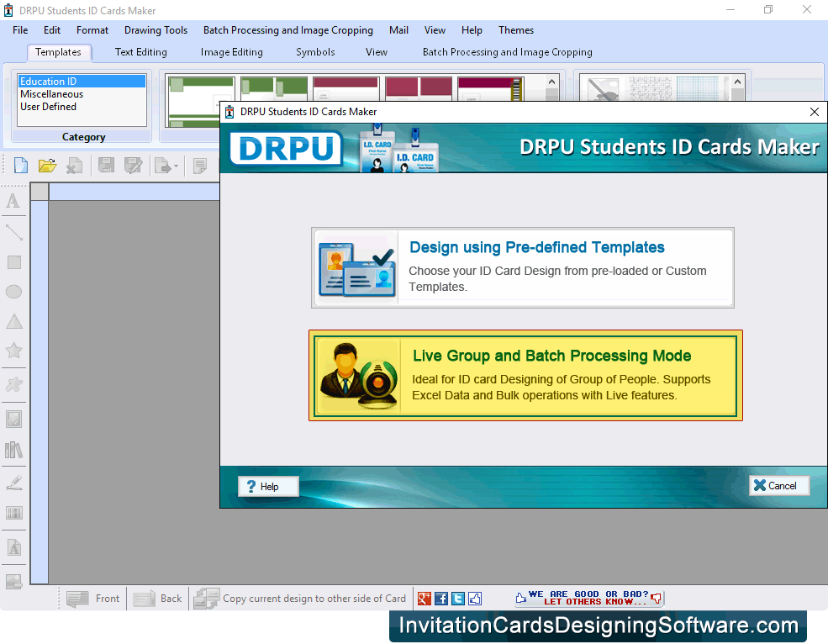828x644 pixels.
Task: Click backgrounds gallery scroll up arrow
Action: (x=738, y=82)
